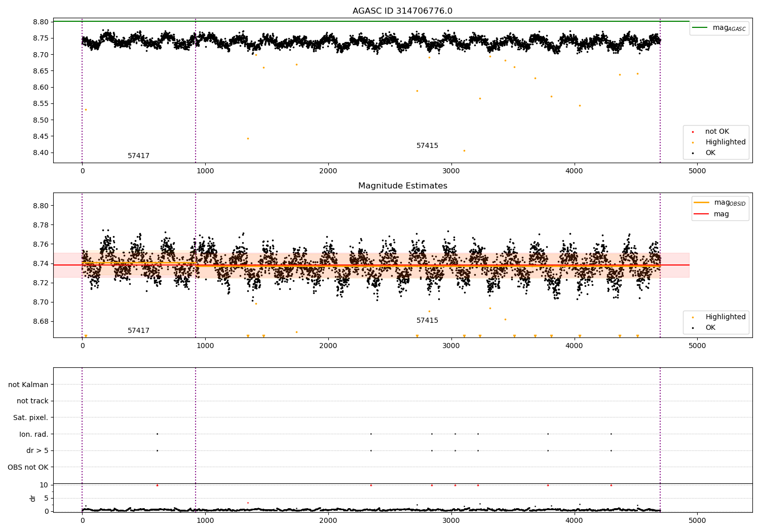The height and width of the screenshot is (532, 760).
Task: Click the 'dr > 5' axis label
Action: (x=37, y=451)
